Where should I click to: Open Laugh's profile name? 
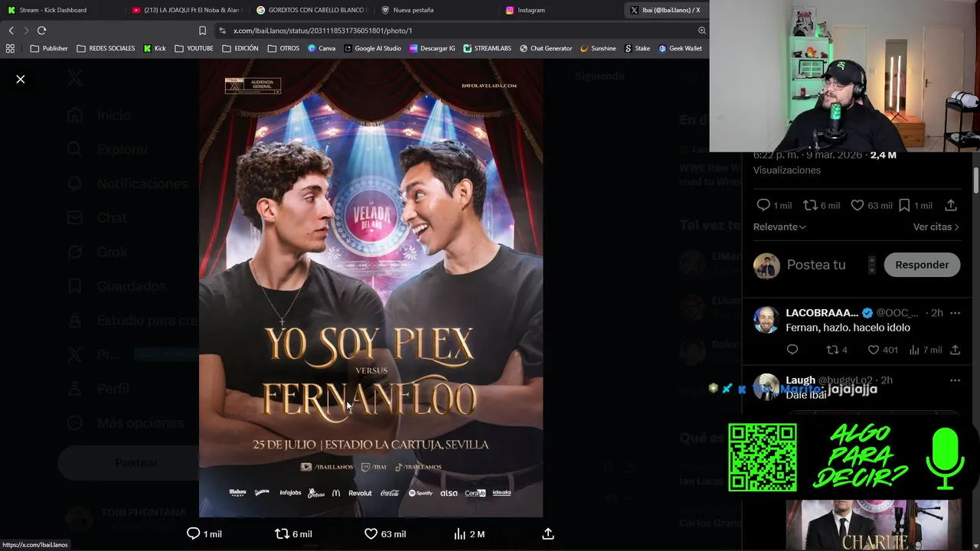[x=800, y=380]
